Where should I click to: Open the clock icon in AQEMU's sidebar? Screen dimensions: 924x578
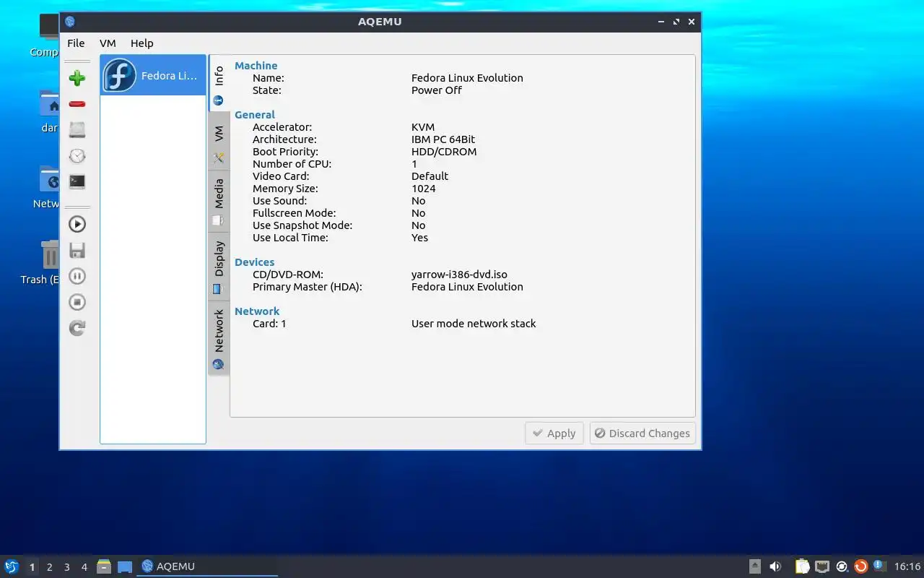[x=77, y=156]
